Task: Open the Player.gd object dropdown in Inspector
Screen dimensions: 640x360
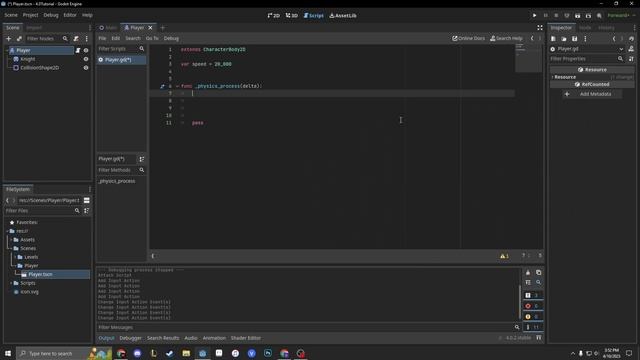Action: (621, 49)
